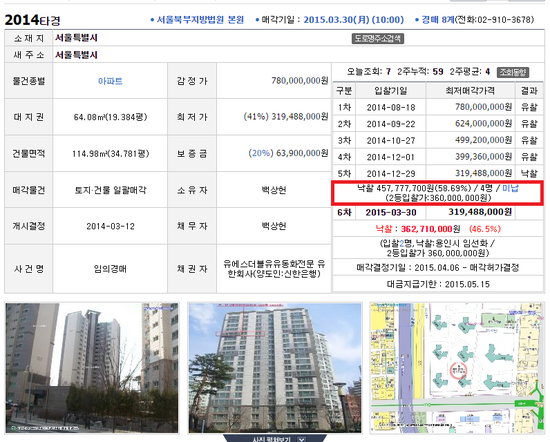Screen dimensions: 550x442
Task: Open the middle apartment building photo thumbnail
Action: pyautogui.click(x=275, y=368)
